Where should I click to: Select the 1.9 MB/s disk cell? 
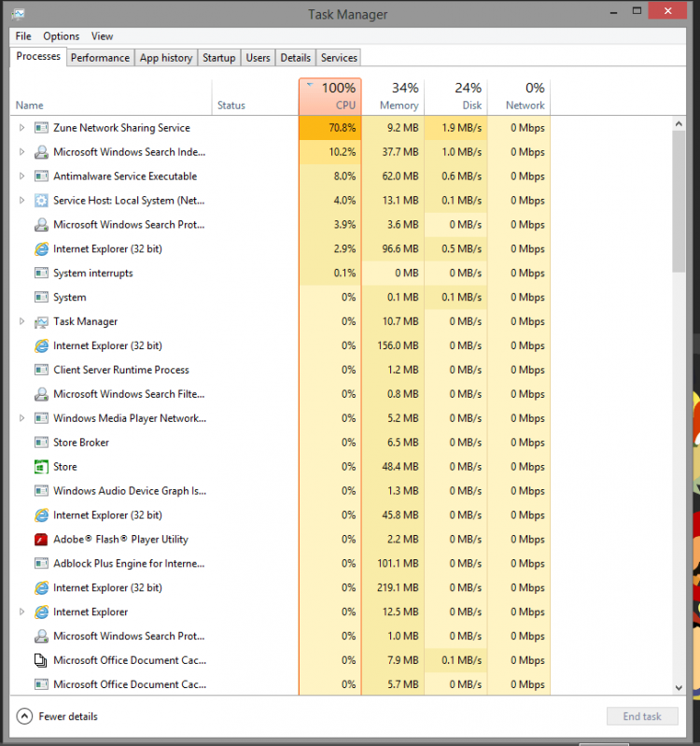pos(456,128)
